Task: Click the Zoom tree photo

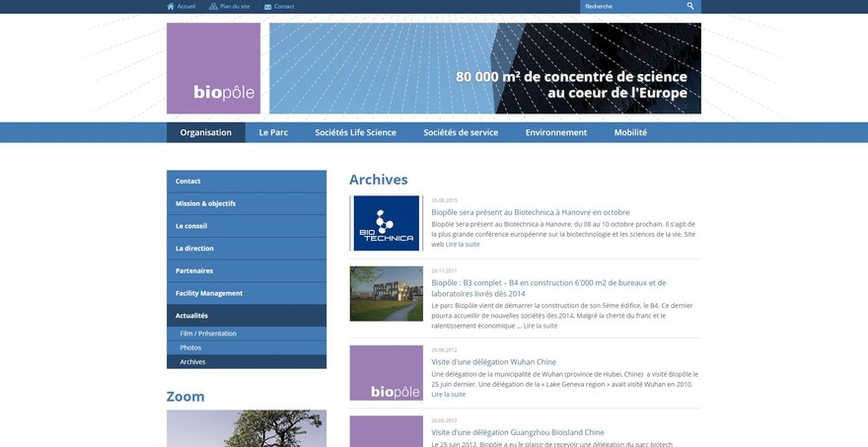Action: pyautogui.click(x=247, y=428)
